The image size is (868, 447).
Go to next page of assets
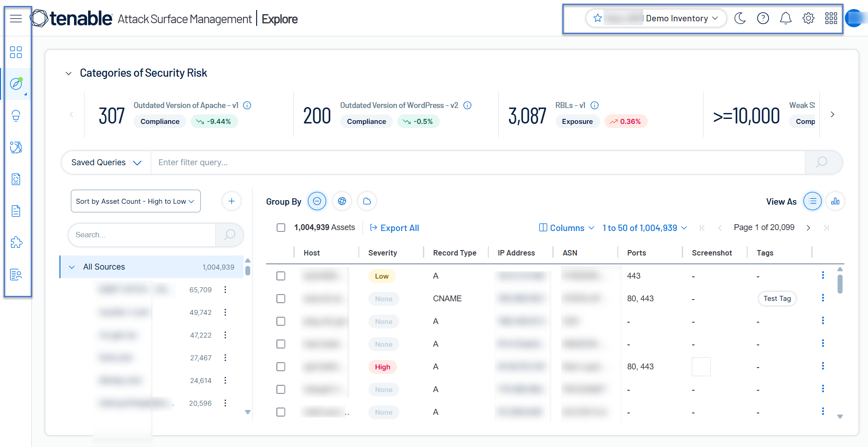(x=808, y=228)
